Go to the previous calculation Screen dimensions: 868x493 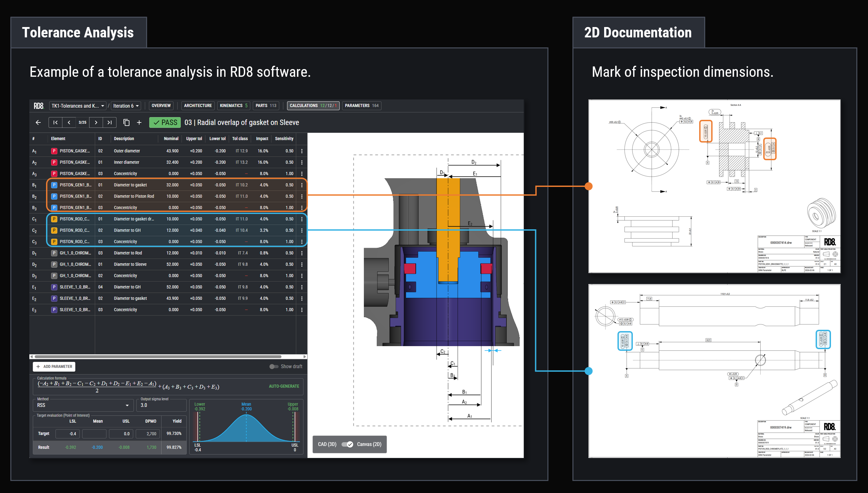(x=69, y=122)
